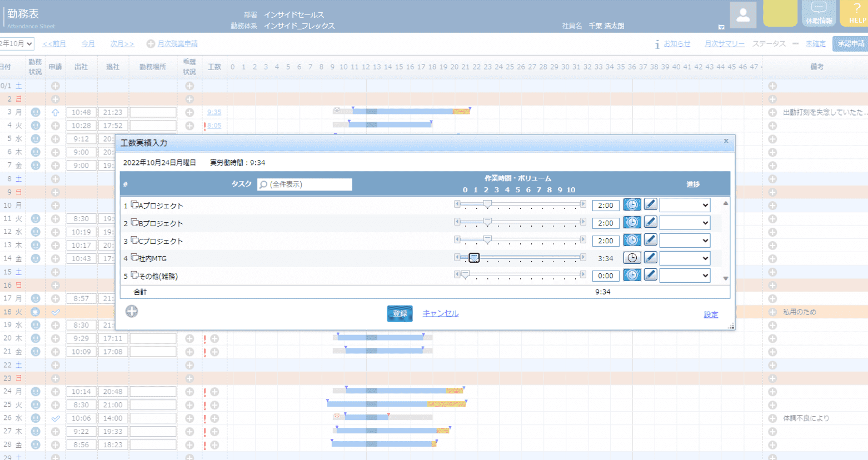Click the clock icon next to 社内MTG
Image resolution: width=868 pixels, height=460 pixels.
pyautogui.click(x=632, y=257)
